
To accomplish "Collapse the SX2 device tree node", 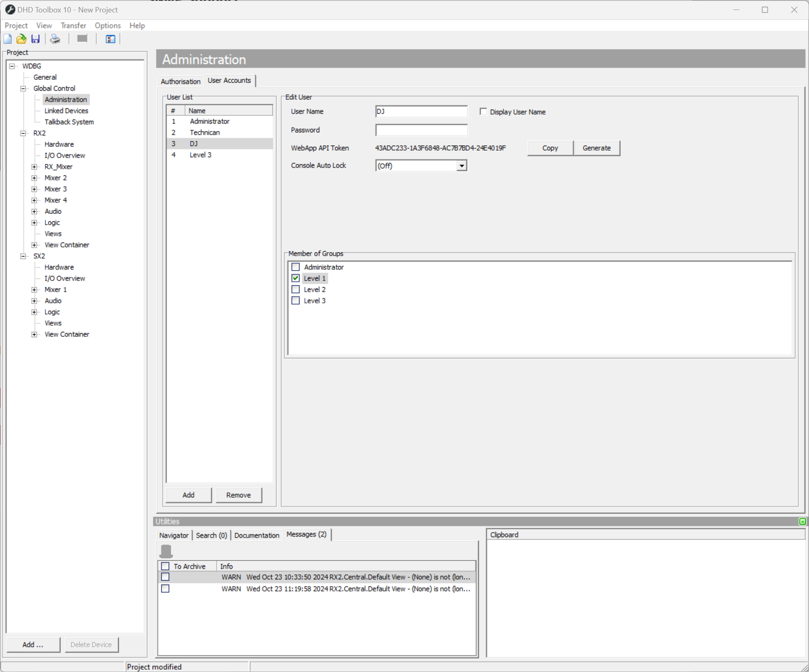I will (23, 256).
